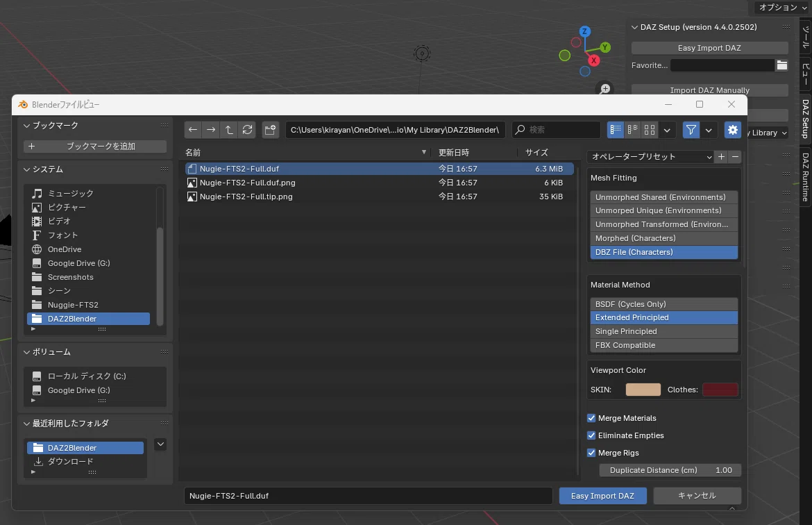Image resolution: width=812 pixels, height=525 pixels.
Task: Click the キャンセル button
Action: click(x=697, y=496)
